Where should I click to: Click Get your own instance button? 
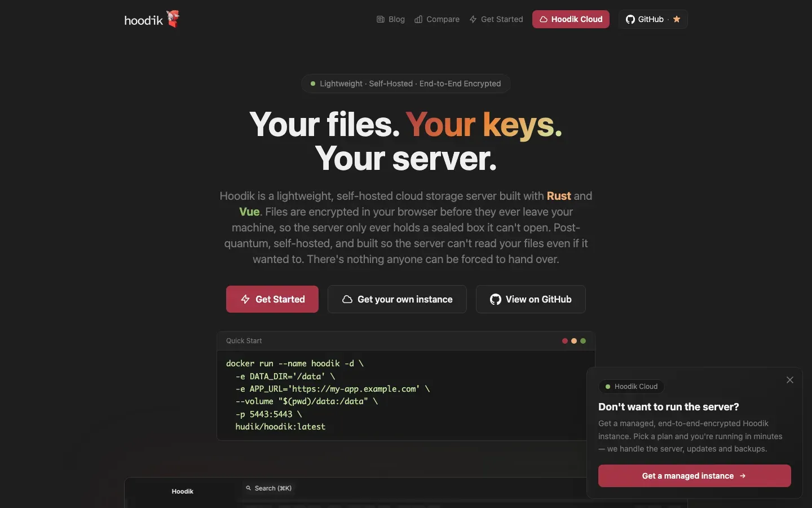coord(397,299)
